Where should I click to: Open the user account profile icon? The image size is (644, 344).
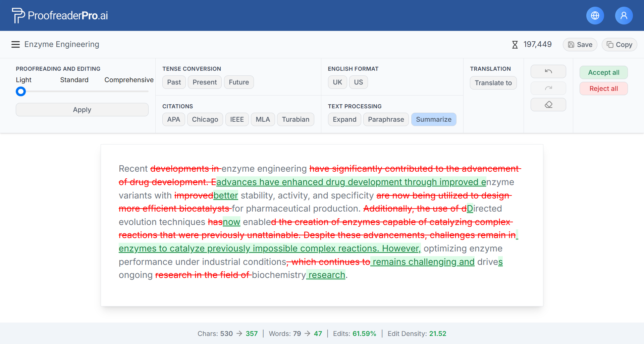(x=624, y=15)
